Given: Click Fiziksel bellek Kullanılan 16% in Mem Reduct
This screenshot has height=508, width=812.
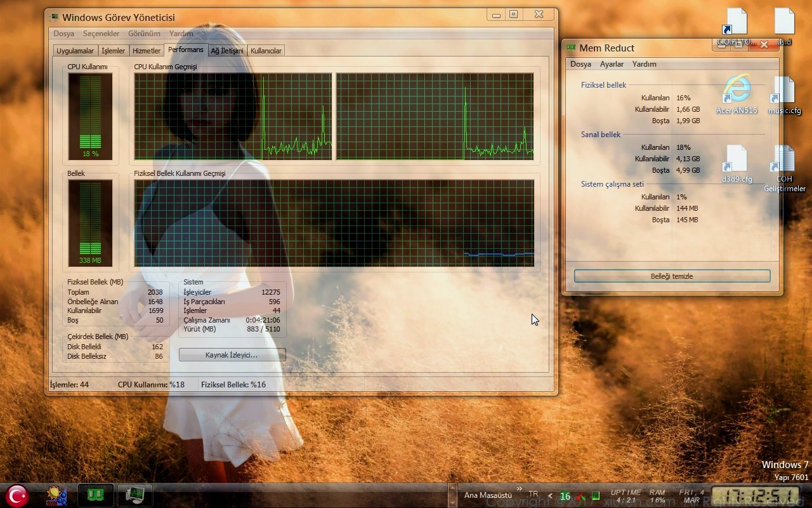Looking at the screenshot, I should point(683,98).
